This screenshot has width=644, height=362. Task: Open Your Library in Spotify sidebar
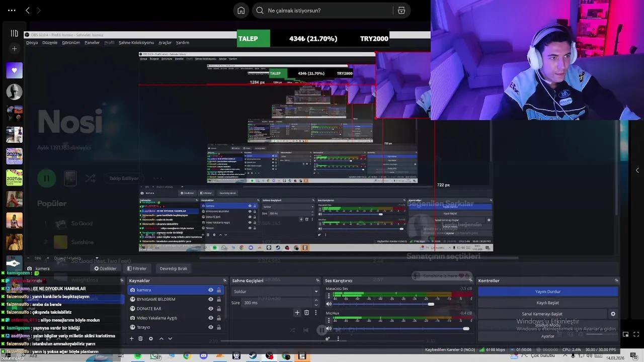tap(14, 34)
